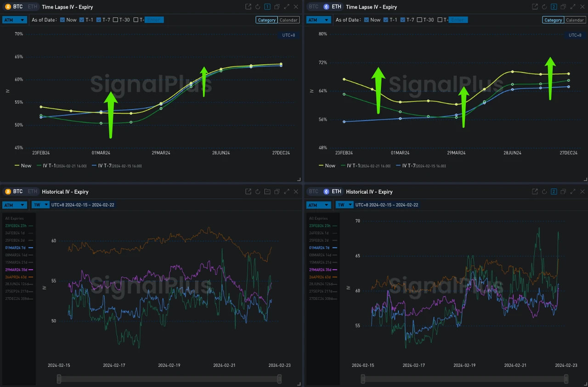Click the numbered badge icon on ETH Time Lapse panel

click(x=554, y=6)
